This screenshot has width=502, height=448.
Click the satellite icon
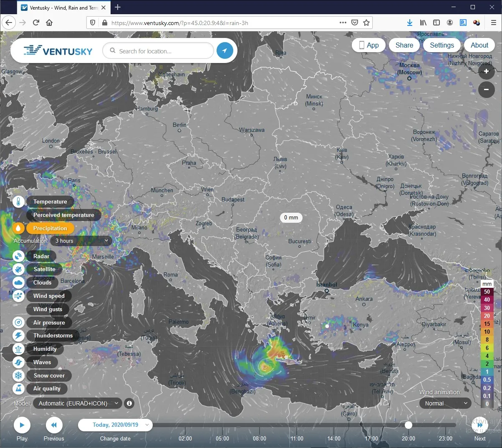(x=18, y=269)
